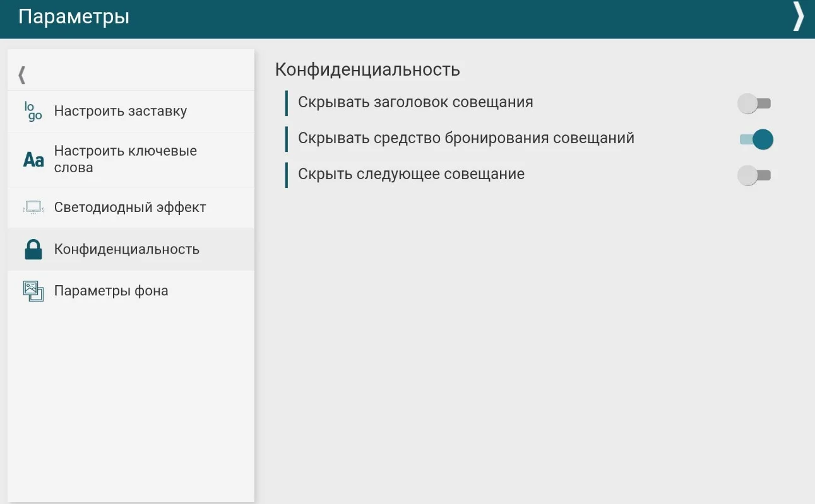Click the right chevron in the header
The width and height of the screenshot is (815, 504).
click(799, 17)
